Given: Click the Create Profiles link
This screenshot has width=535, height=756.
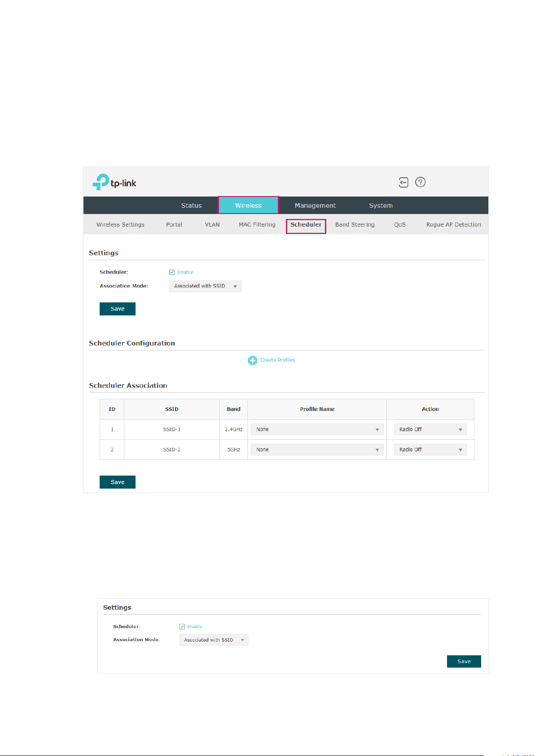Looking at the screenshot, I should tap(277, 360).
